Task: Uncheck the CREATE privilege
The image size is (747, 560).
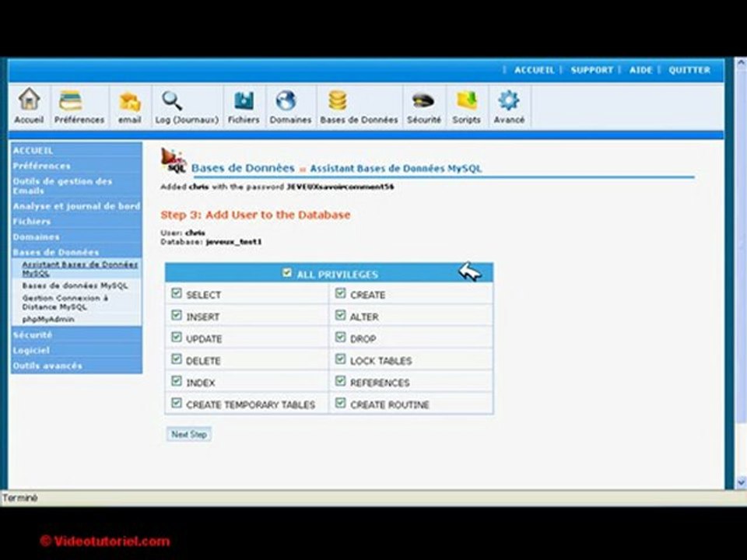Action: (x=340, y=293)
